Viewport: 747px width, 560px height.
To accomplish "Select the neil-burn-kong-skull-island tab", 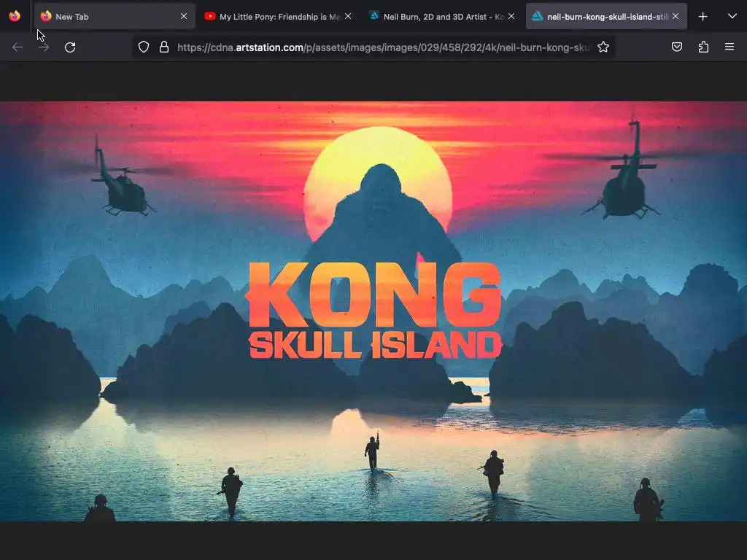I will 606,16.
